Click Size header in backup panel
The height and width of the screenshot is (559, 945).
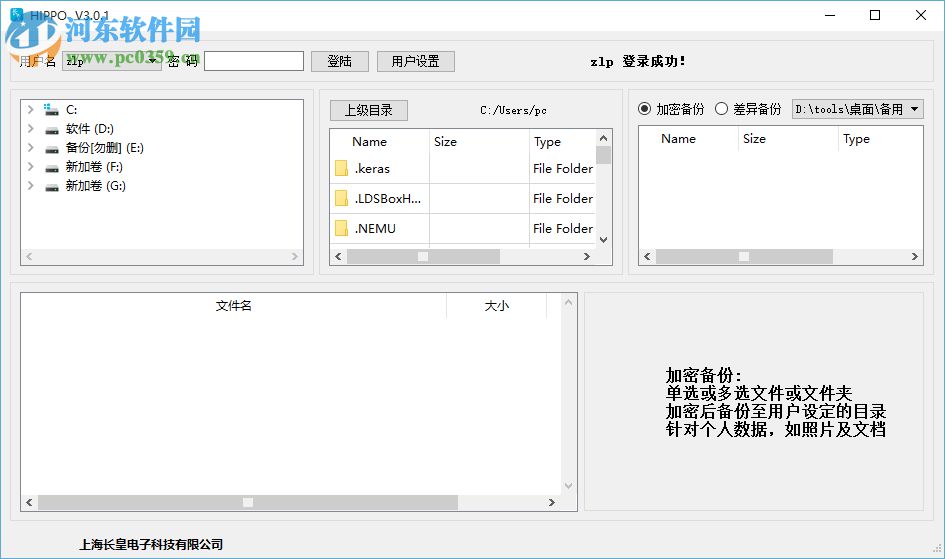(x=754, y=139)
